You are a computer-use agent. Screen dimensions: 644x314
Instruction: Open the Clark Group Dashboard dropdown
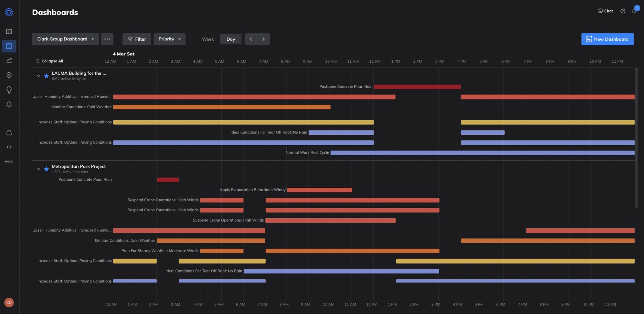pos(65,39)
